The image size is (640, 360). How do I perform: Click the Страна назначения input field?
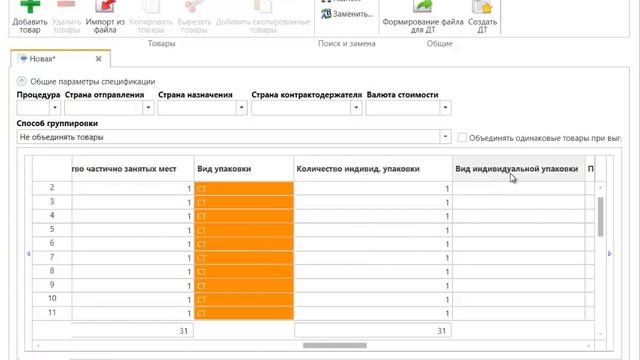[197, 108]
